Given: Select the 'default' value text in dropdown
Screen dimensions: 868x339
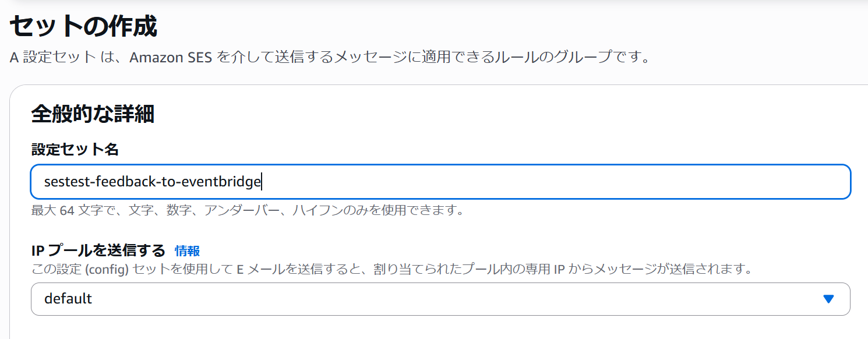Looking at the screenshot, I should point(68,299).
